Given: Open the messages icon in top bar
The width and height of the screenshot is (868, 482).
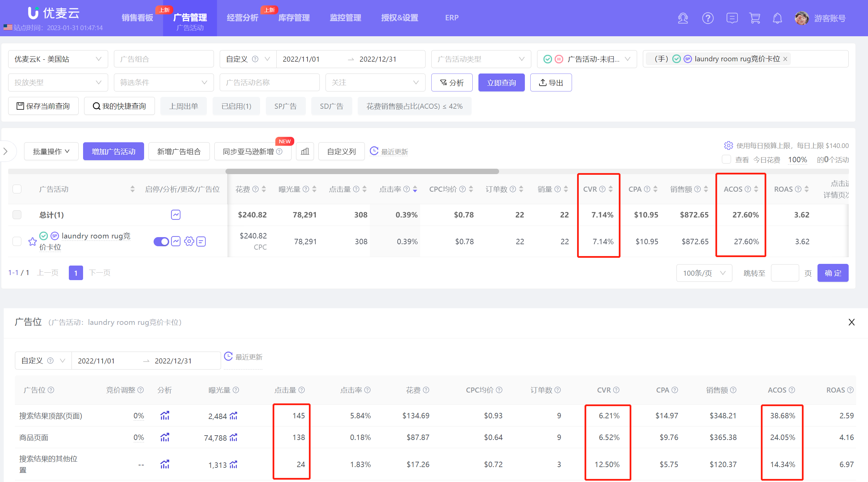Looking at the screenshot, I should pyautogui.click(x=732, y=18).
